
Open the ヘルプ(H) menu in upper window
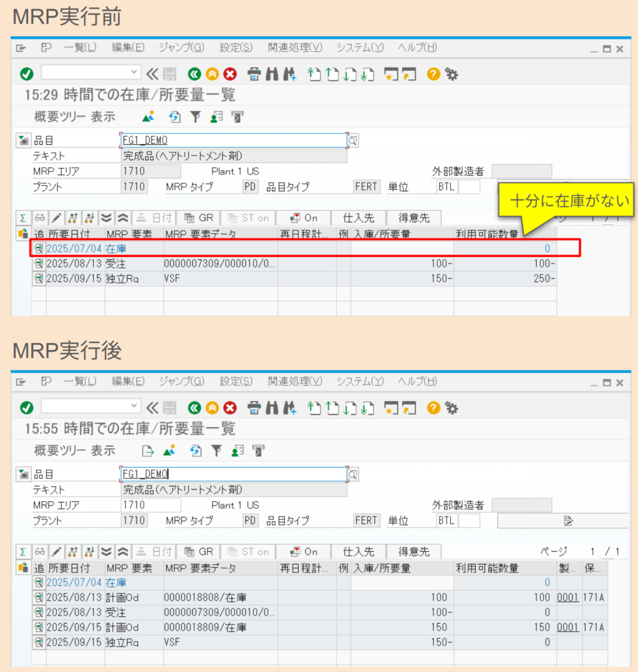point(417,47)
